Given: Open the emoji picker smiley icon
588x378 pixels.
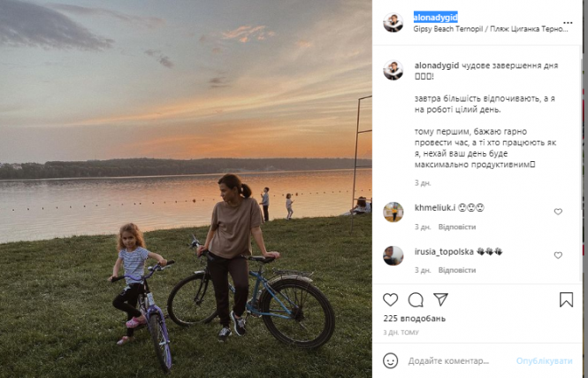Looking at the screenshot, I should [x=391, y=361].
